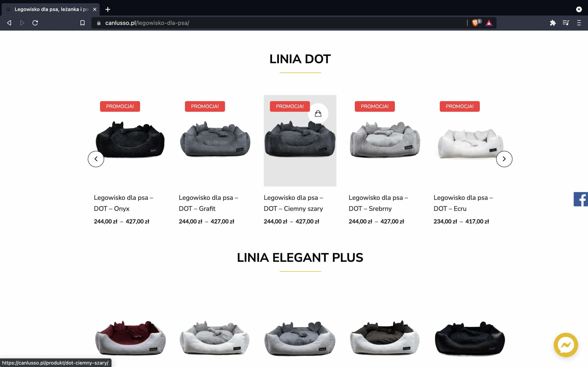Open the Facebook side widget
This screenshot has height=367, width=588.
tap(581, 199)
